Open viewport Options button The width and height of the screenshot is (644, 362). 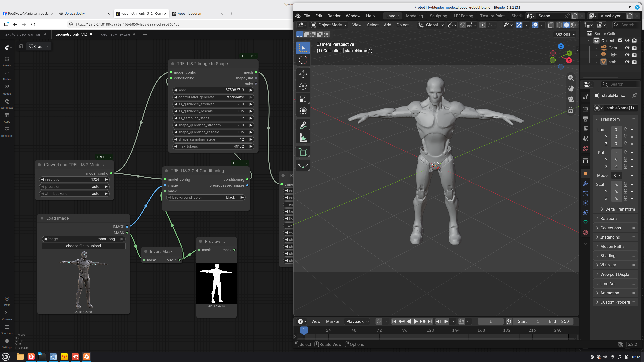(x=565, y=34)
